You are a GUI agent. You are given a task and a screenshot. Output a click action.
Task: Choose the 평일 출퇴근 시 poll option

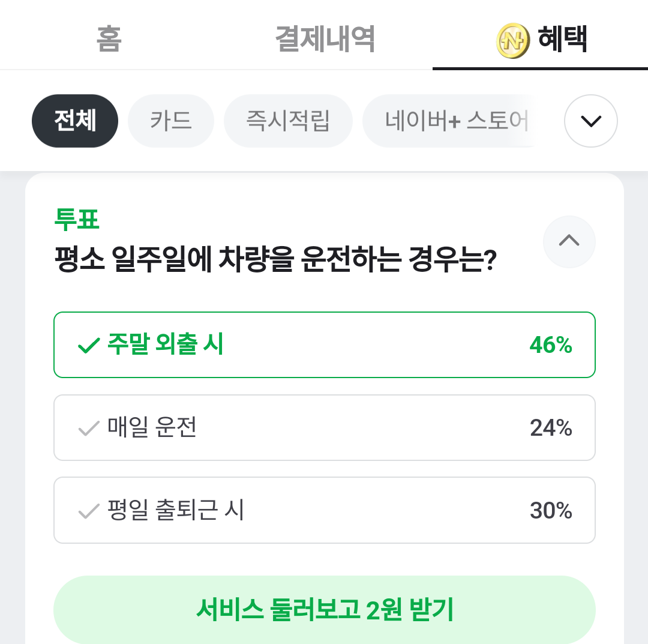click(324, 510)
